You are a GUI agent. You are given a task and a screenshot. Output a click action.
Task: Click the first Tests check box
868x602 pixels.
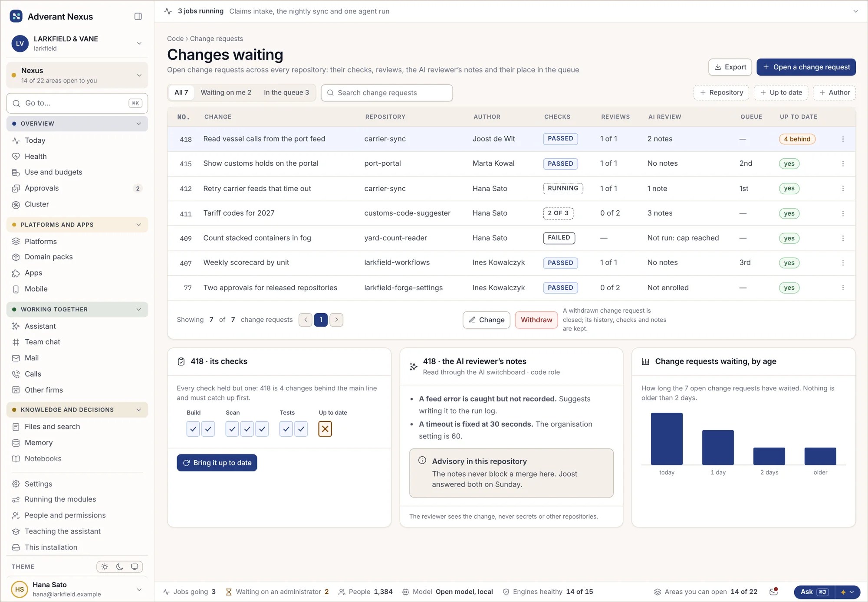286,429
